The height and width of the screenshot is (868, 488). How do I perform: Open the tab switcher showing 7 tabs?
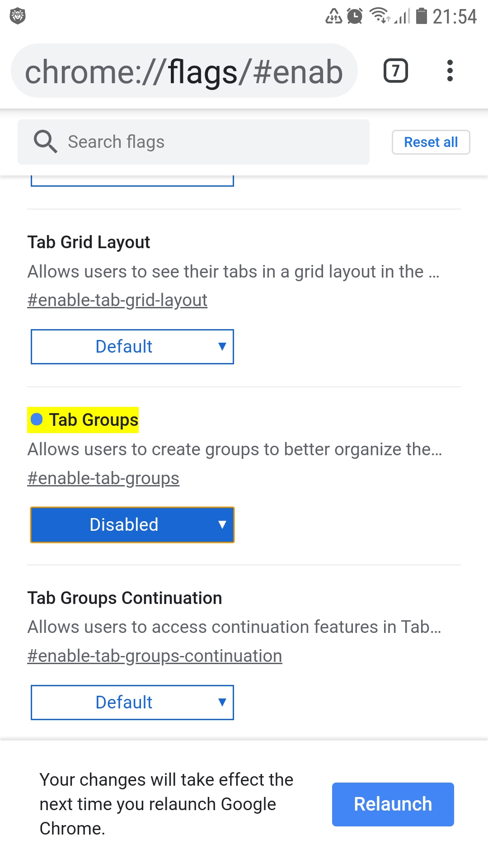(x=395, y=71)
